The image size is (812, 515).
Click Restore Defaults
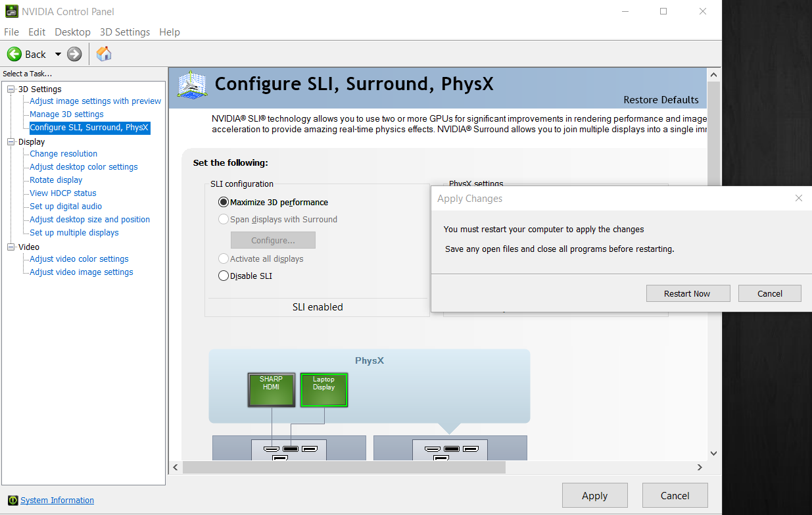tap(661, 100)
